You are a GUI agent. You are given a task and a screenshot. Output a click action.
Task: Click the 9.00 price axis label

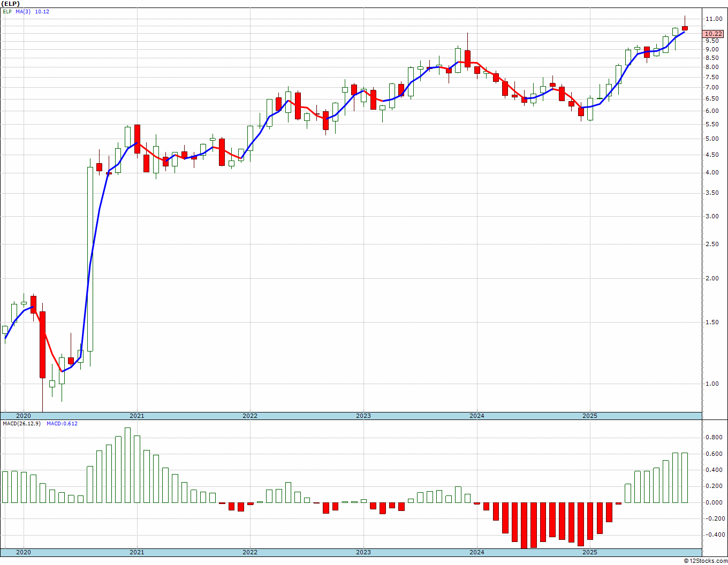pos(712,49)
